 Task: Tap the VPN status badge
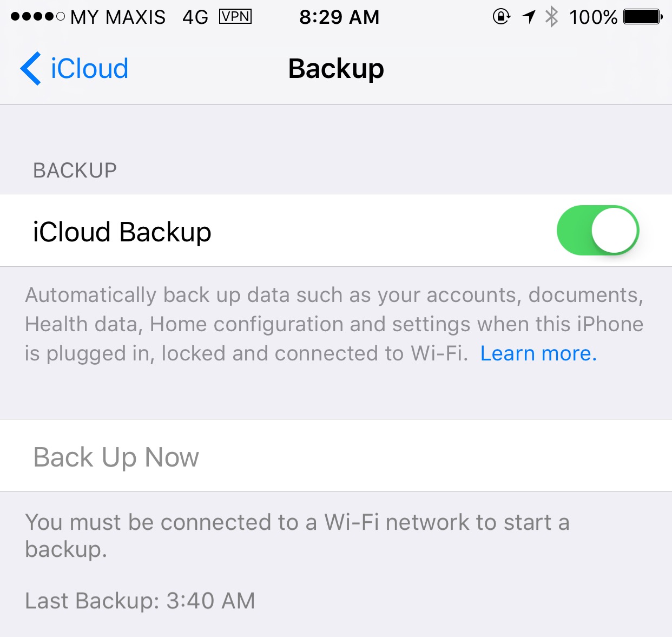[x=235, y=17]
